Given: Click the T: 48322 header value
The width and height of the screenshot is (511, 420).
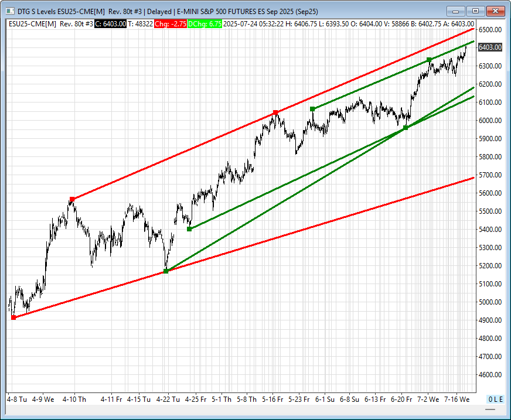Looking at the screenshot, I should pos(140,24).
